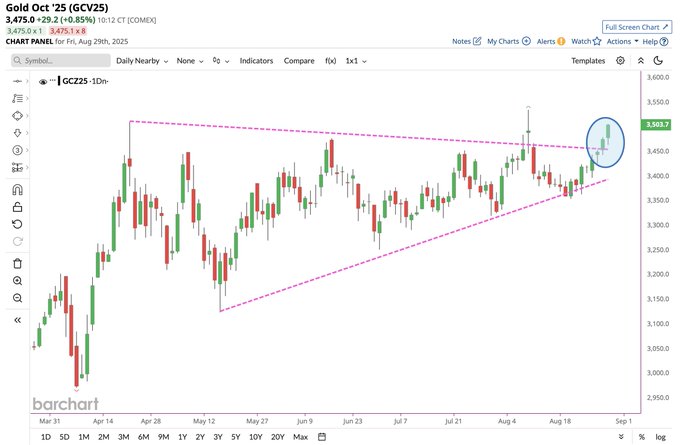This screenshot has width=680, height=445.
Task: Toggle log scale button
Action: click(x=660, y=437)
